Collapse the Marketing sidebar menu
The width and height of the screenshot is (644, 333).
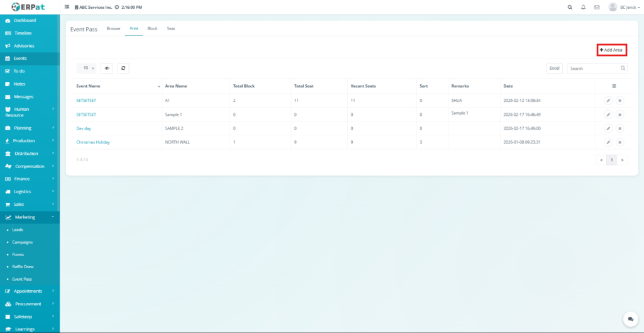[30, 217]
